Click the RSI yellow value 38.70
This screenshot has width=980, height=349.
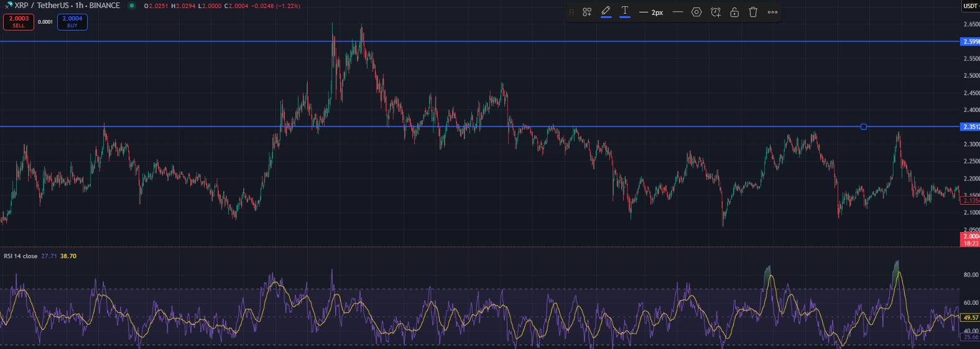pyautogui.click(x=68, y=256)
